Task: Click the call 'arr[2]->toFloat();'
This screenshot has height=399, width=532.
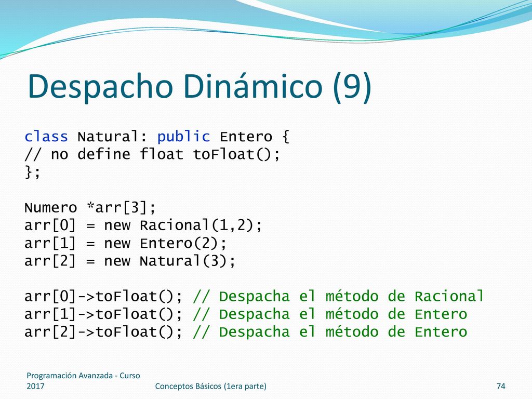Action: (103, 332)
